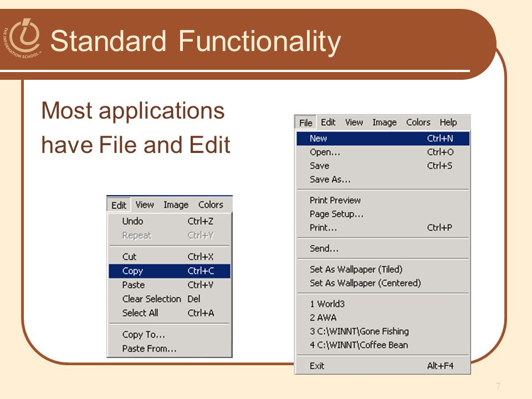Open recent file 1 World3

383,304
